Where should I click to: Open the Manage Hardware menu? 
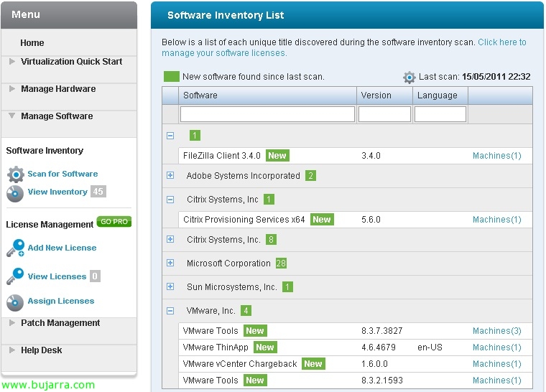coord(58,89)
